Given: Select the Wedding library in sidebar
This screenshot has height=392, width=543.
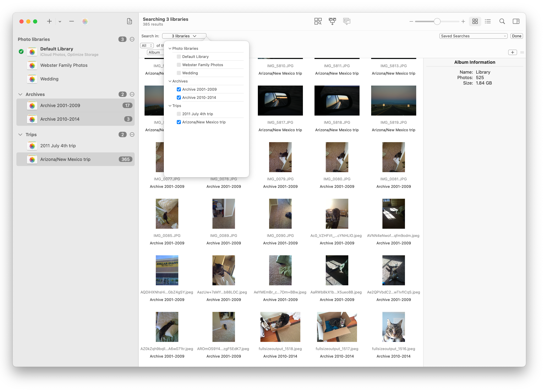Looking at the screenshot, I should [x=49, y=79].
